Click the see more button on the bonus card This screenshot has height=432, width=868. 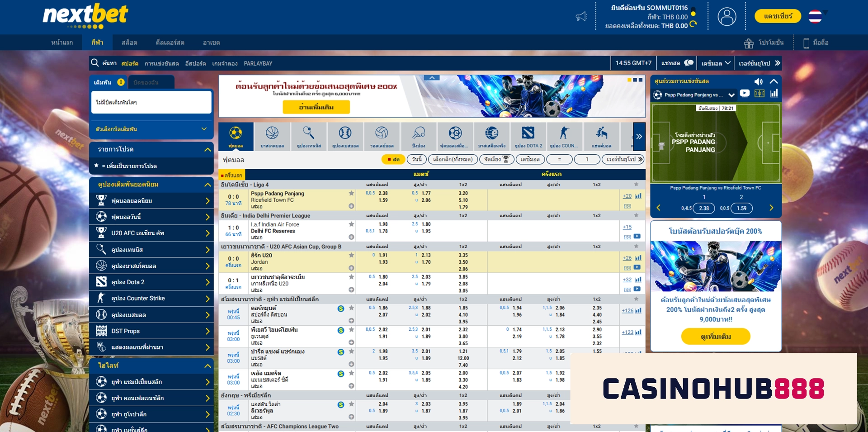coord(716,337)
